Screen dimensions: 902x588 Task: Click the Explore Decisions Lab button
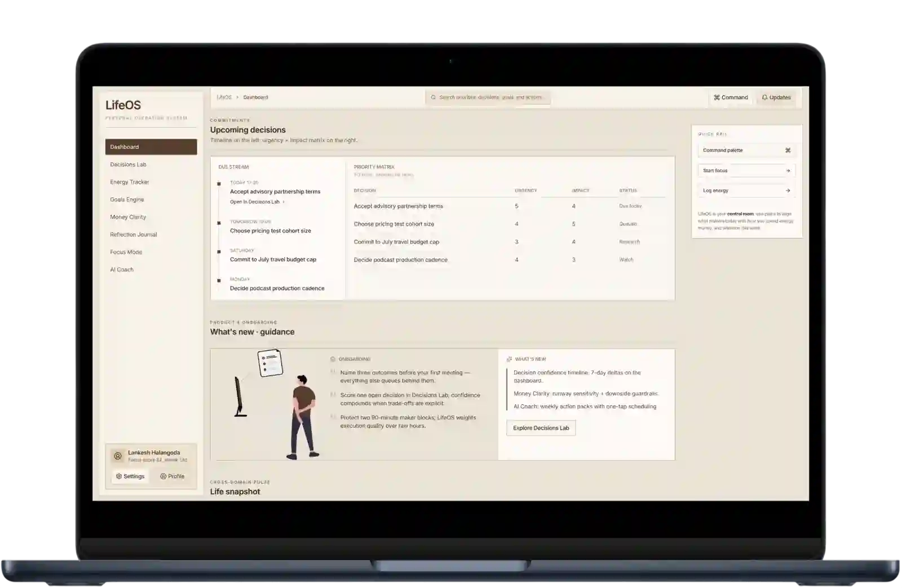point(541,428)
